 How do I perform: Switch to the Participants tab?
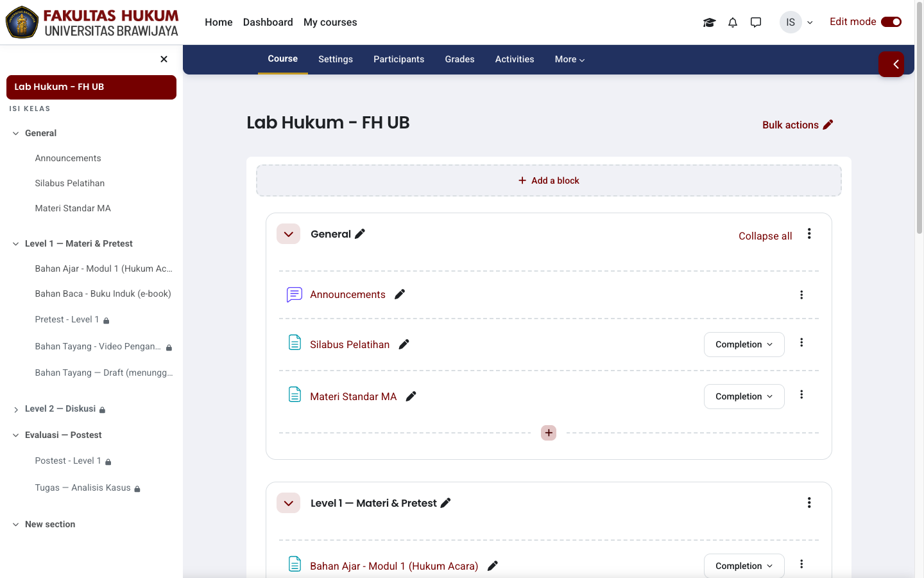pyautogui.click(x=399, y=59)
